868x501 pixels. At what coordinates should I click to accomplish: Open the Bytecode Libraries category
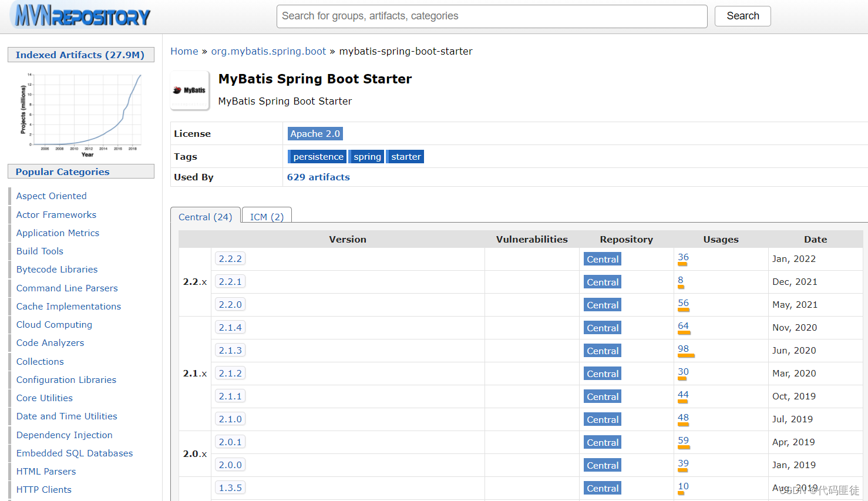[x=57, y=270]
